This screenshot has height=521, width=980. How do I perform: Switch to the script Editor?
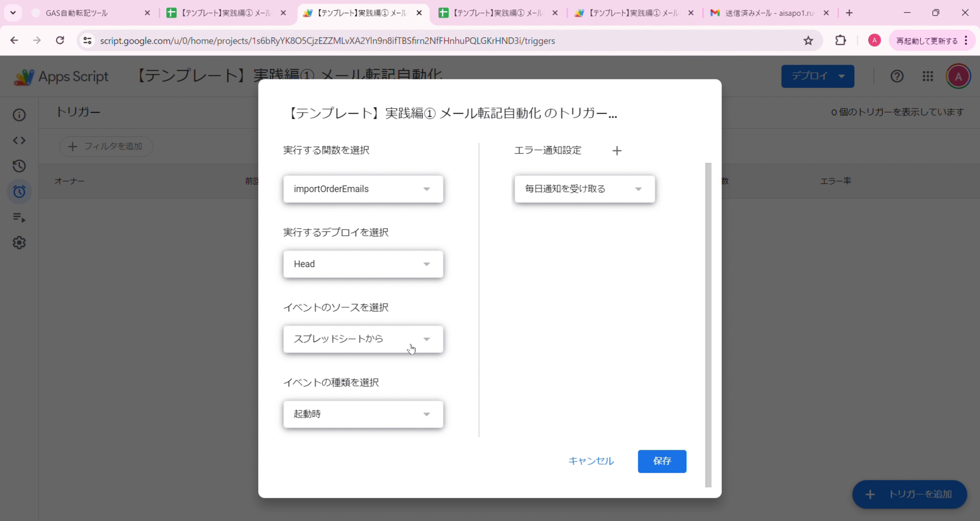[x=19, y=140]
